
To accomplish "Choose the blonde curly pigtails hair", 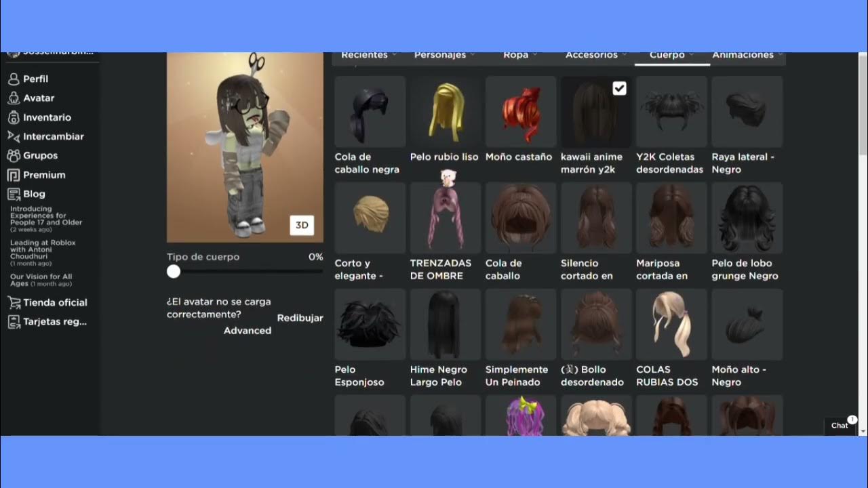I will tap(596, 415).
